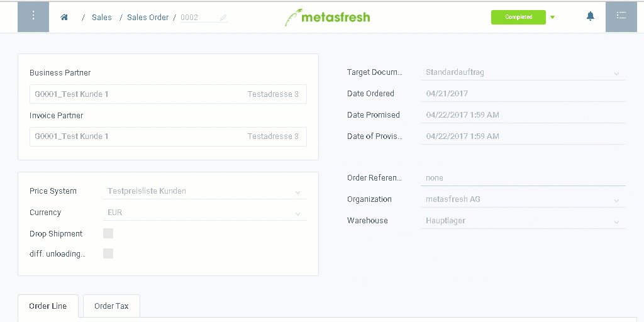Toggle the Drop Shipment checkbox

coord(108,233)
